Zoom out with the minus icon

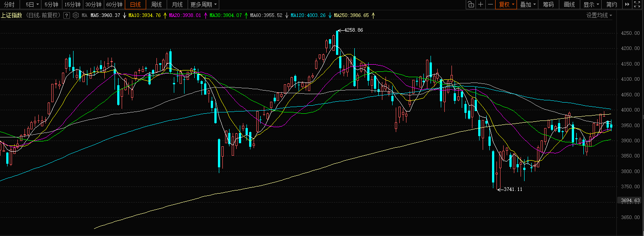tap(490, 4)
